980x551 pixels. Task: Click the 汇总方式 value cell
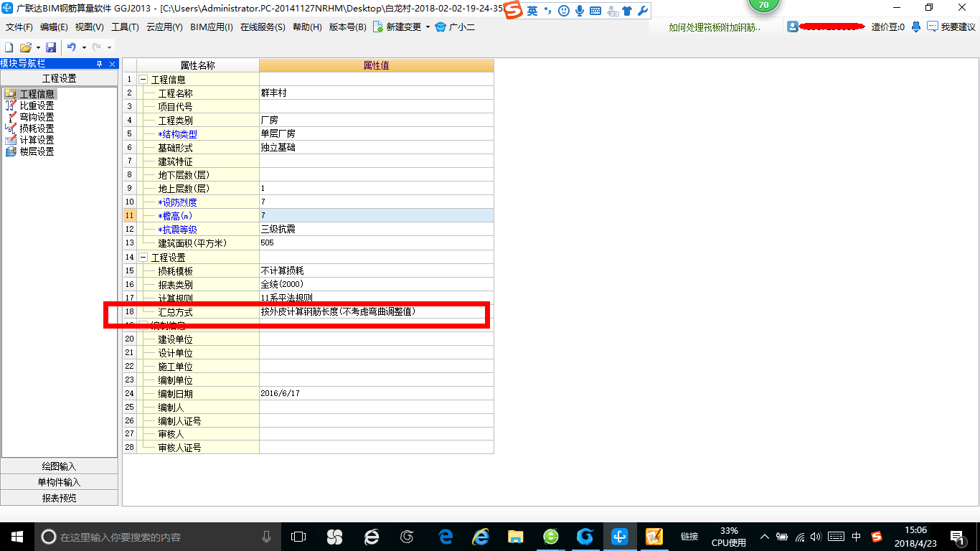point(377,312)
